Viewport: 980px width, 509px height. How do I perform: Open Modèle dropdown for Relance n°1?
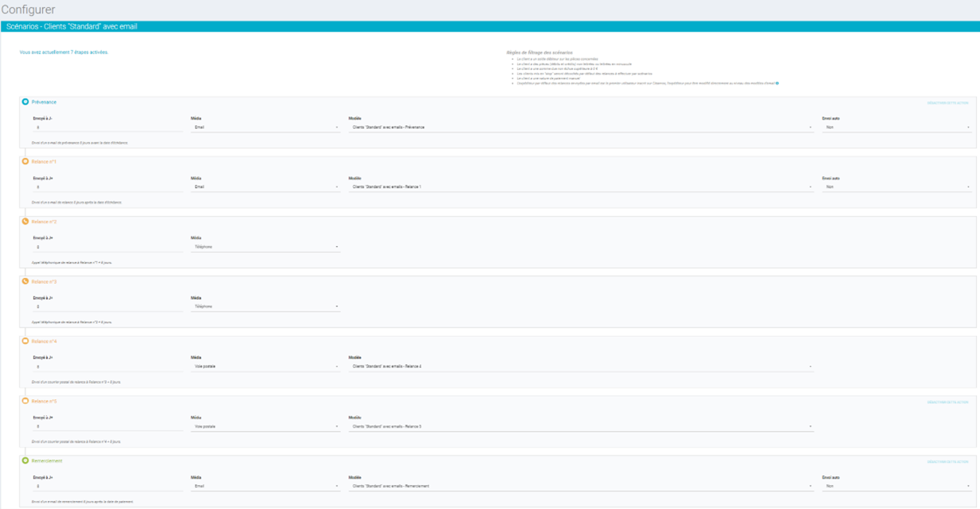coord(581,187)
